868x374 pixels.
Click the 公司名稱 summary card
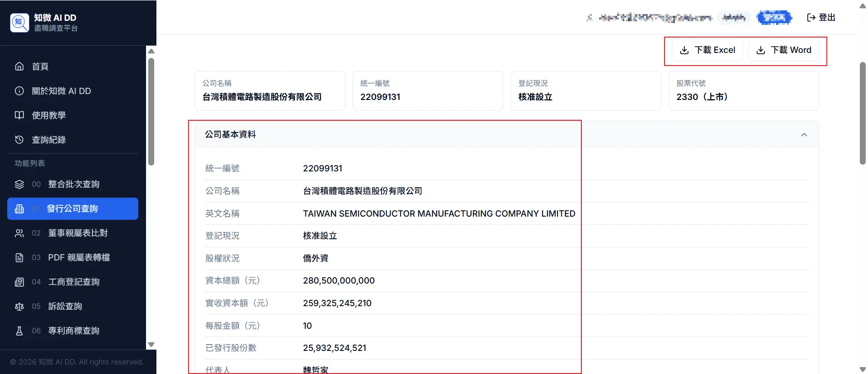[x=270, y=91]
